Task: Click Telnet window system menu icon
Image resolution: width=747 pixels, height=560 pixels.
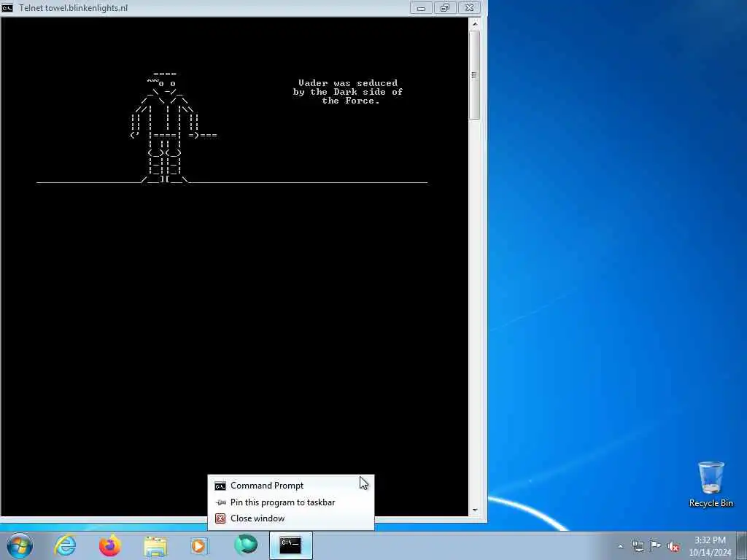Action: (7, 7)
